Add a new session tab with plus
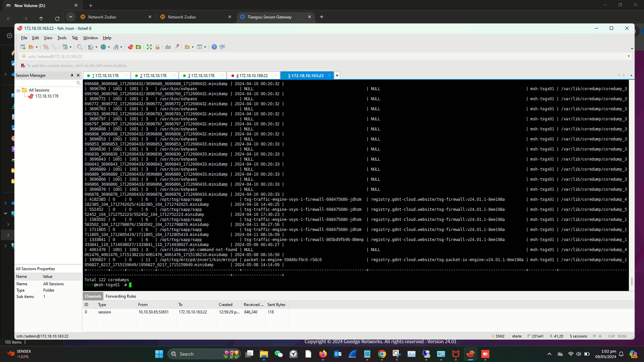Viewport: 644px width, 362px height. point(337,76)
